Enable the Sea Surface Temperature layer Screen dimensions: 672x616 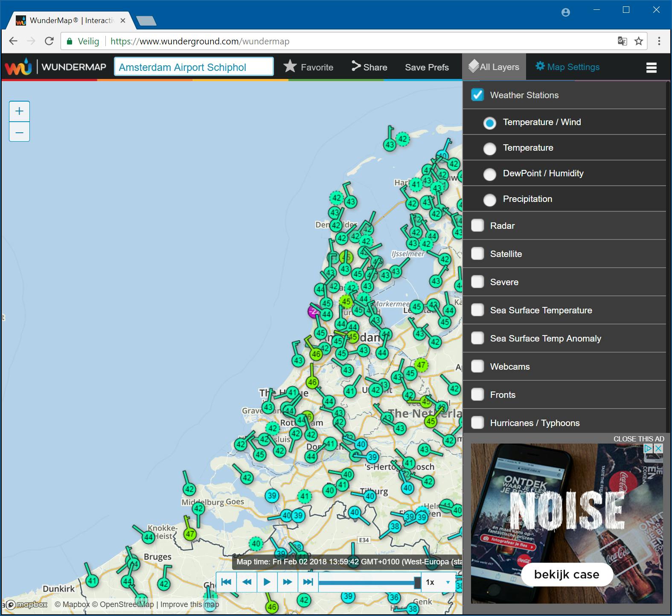point(477,310)
